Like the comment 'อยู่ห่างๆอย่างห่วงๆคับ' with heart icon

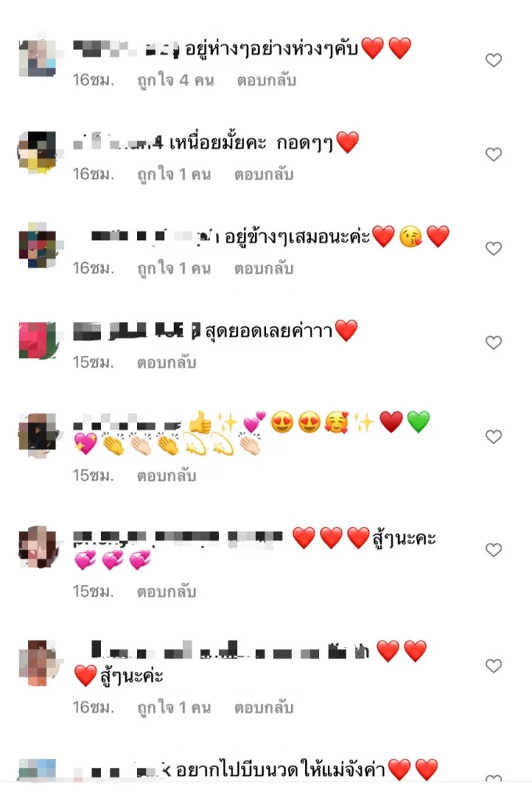click(493, 60)
